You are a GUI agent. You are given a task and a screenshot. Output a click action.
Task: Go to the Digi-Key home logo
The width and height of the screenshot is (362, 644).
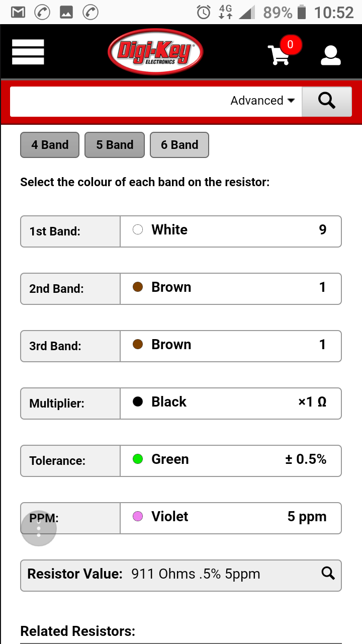pyautogui.click(x=155, y=52)
